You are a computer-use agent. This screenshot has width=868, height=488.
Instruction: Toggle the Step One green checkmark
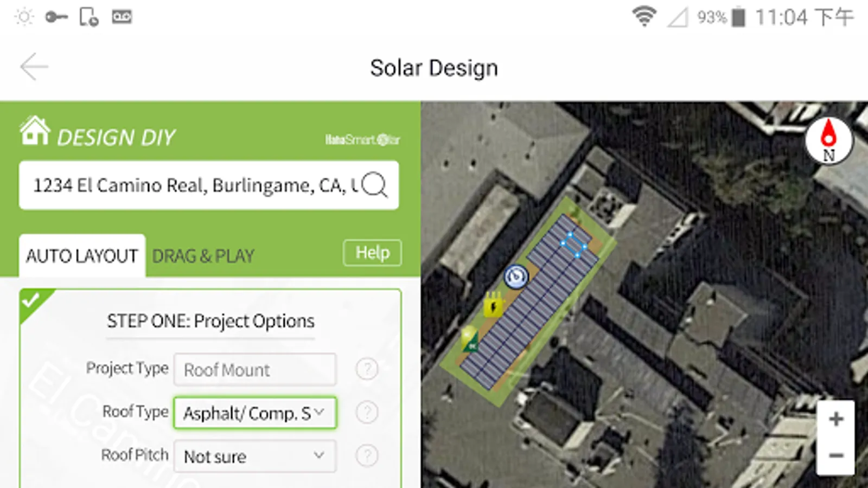point(31,300)
